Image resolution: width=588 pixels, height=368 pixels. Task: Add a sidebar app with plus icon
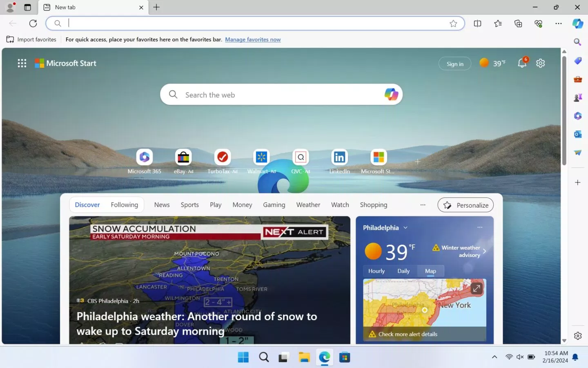(x=577, y=182)
